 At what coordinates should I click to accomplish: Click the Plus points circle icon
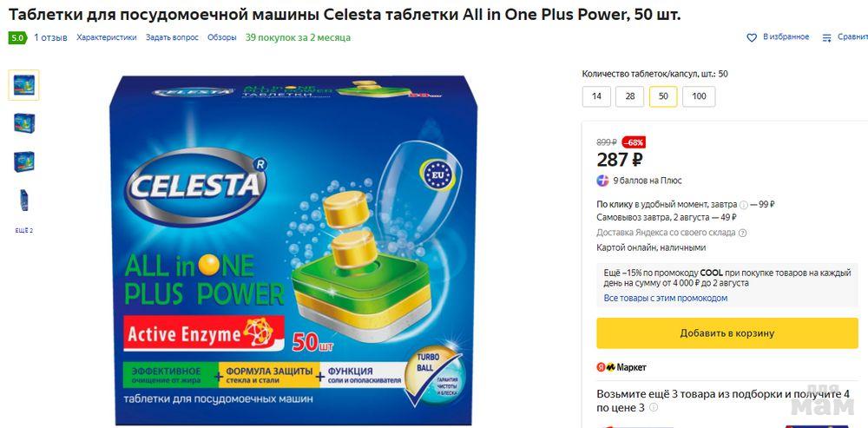coord(602,181)
